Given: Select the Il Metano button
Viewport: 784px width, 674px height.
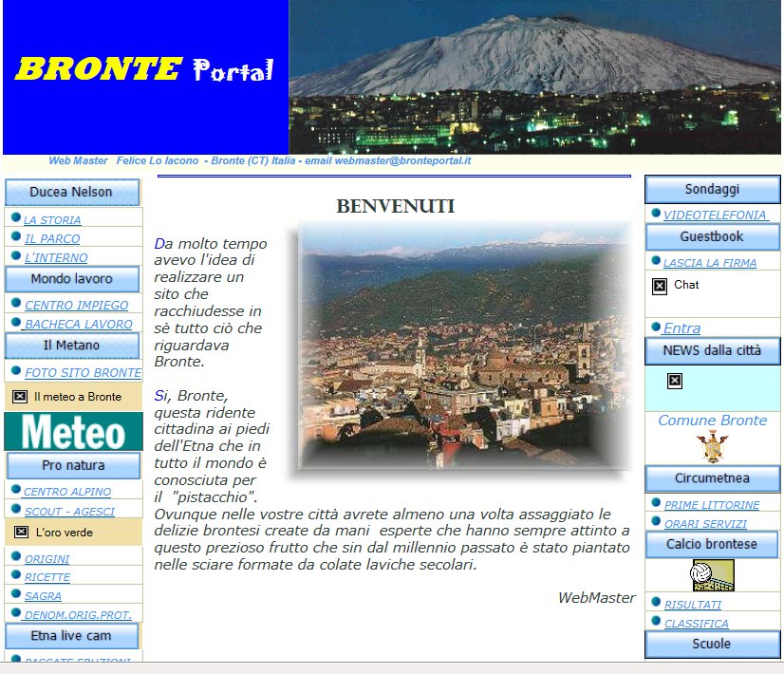Looking at the screenshot, I should coord(72,346).
